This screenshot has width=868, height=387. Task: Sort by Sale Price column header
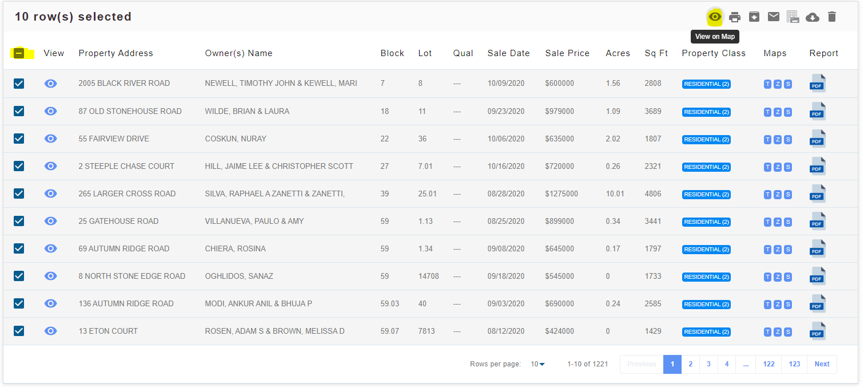coord(567,53)
